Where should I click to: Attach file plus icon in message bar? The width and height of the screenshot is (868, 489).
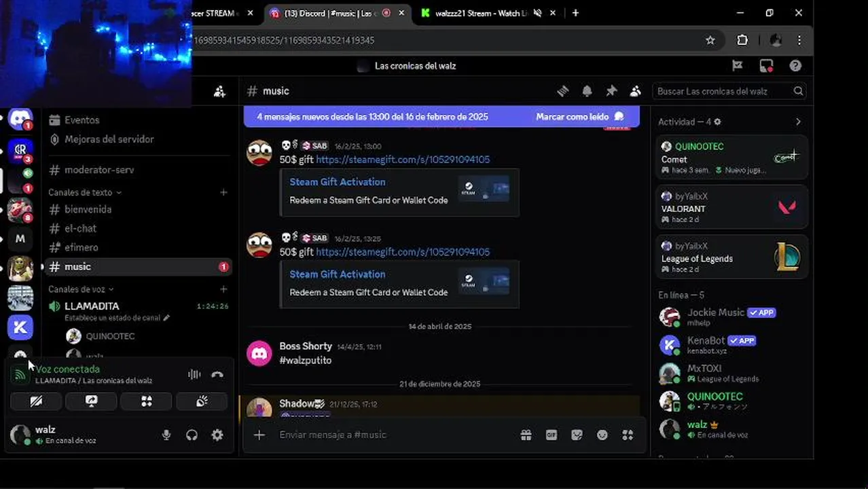click(259, 435)
